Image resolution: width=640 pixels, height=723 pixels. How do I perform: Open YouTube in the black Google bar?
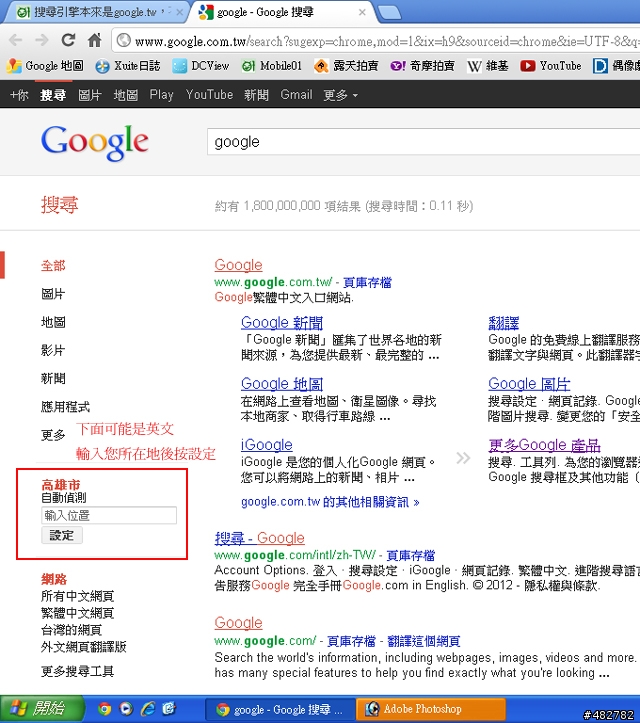[209, 95]
